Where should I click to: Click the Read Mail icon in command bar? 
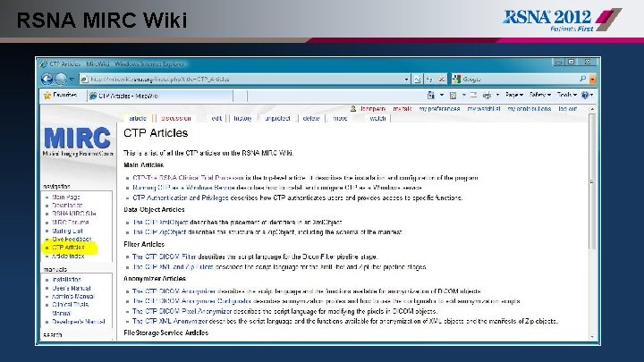point(473,96)
